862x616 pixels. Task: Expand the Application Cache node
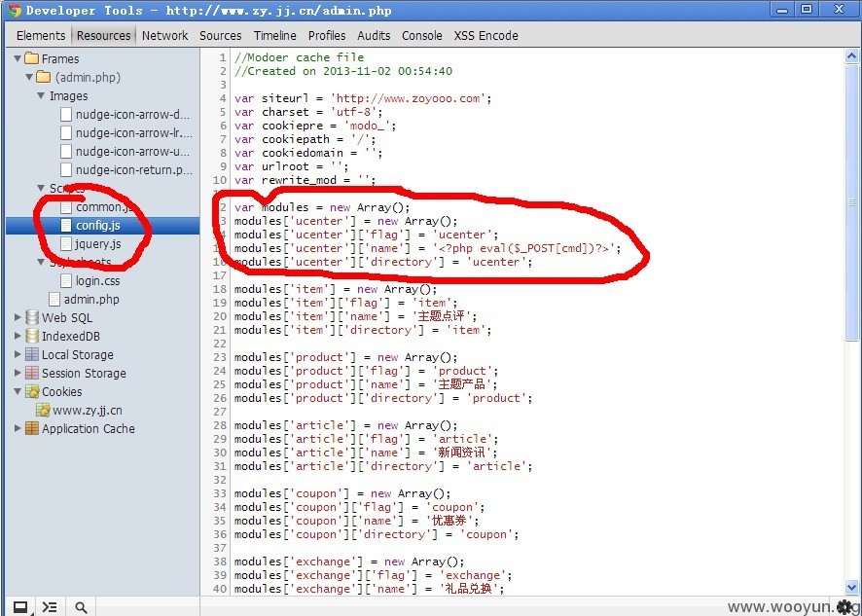coord(18,428)
